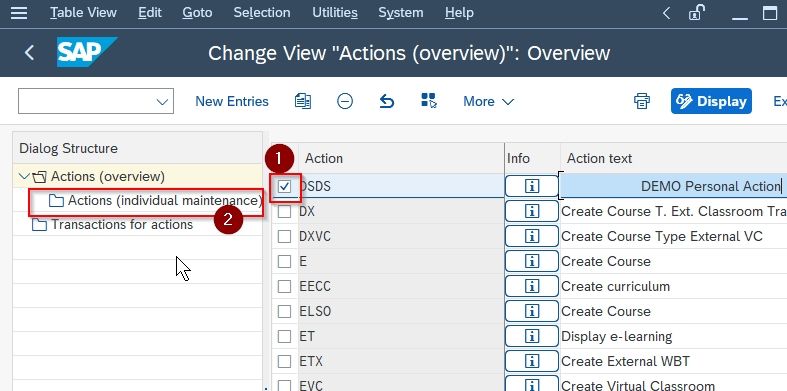Check the E row checkbox
The image size is (787, 391).
pos(285,262)
